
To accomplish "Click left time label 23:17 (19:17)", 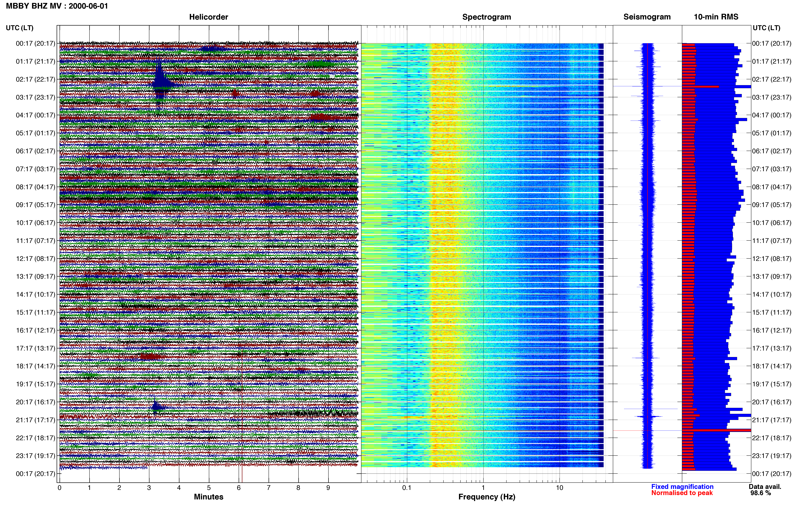I will (x=36, y=456).
